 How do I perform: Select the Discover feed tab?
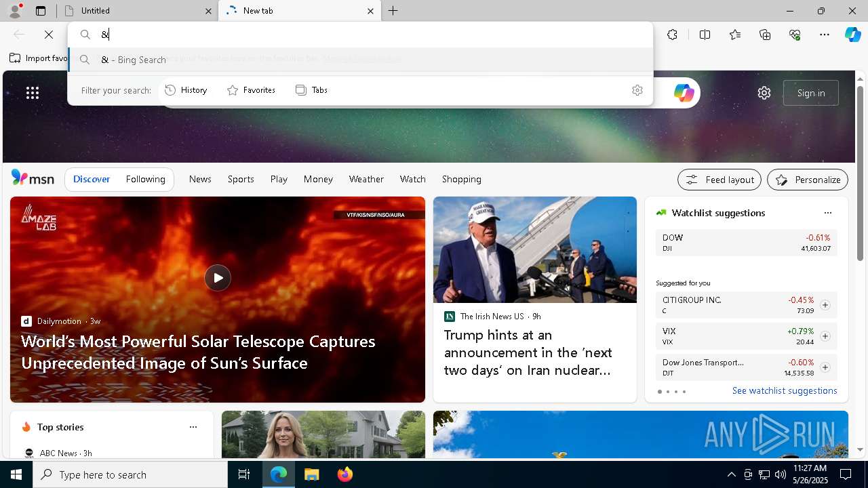pyautogui.click(x=92, y=179)
